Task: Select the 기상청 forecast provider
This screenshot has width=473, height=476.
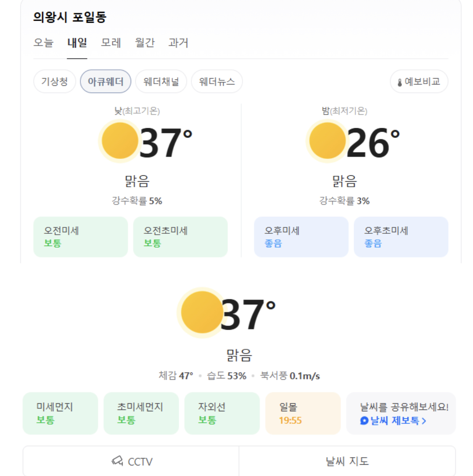Action: pyautogui.click(x=54, y=82)
